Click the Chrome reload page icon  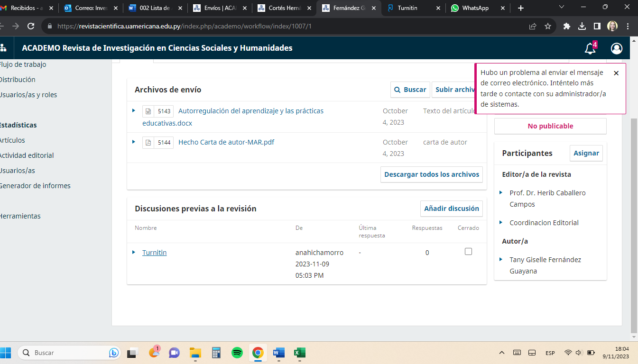pos(31,27)
